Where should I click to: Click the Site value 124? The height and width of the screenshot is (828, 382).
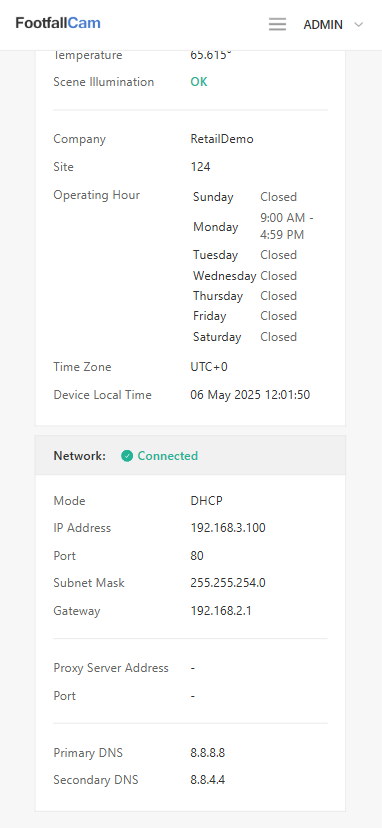(200, 167)
